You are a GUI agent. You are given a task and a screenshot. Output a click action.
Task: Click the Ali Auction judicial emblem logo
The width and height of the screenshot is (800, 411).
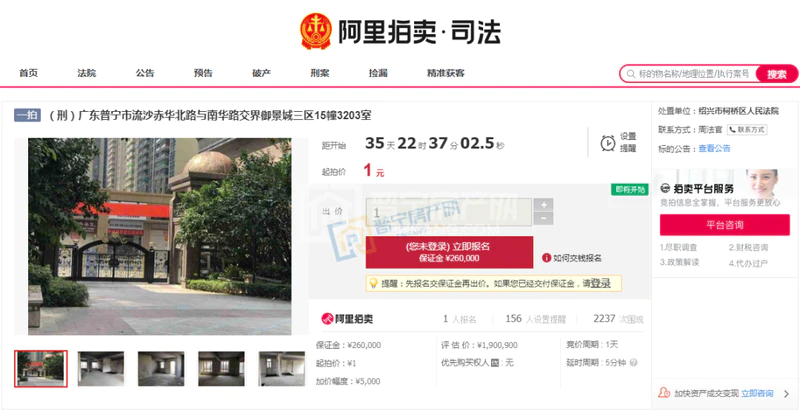[316, 31]
